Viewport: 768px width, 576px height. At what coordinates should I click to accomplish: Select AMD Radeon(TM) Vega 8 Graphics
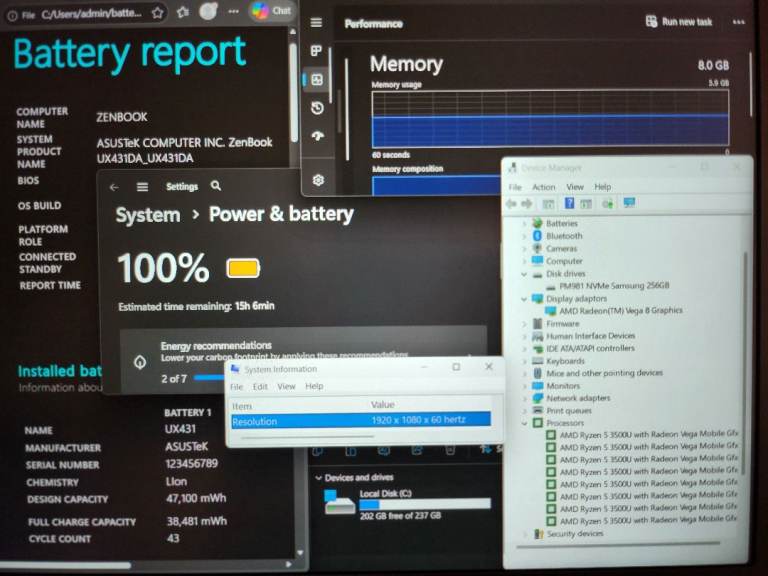click(x=621, y=311)
